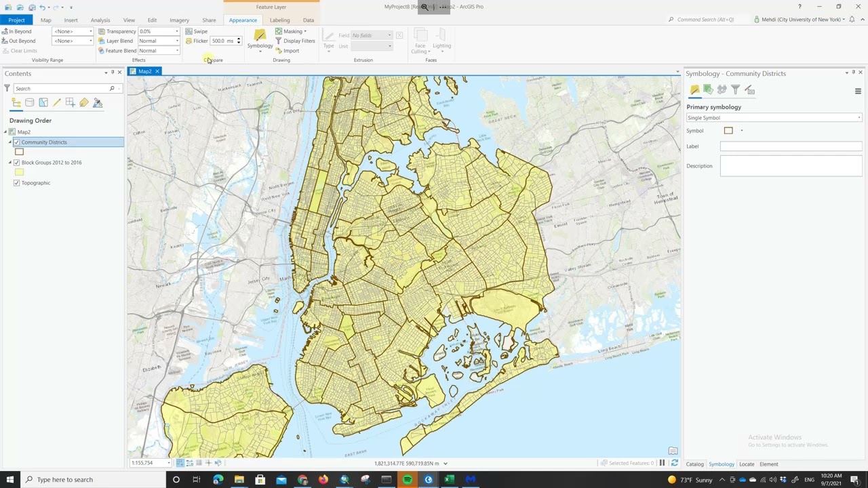
Task: Select the List By Snapping icon
Action: (71, 102)
